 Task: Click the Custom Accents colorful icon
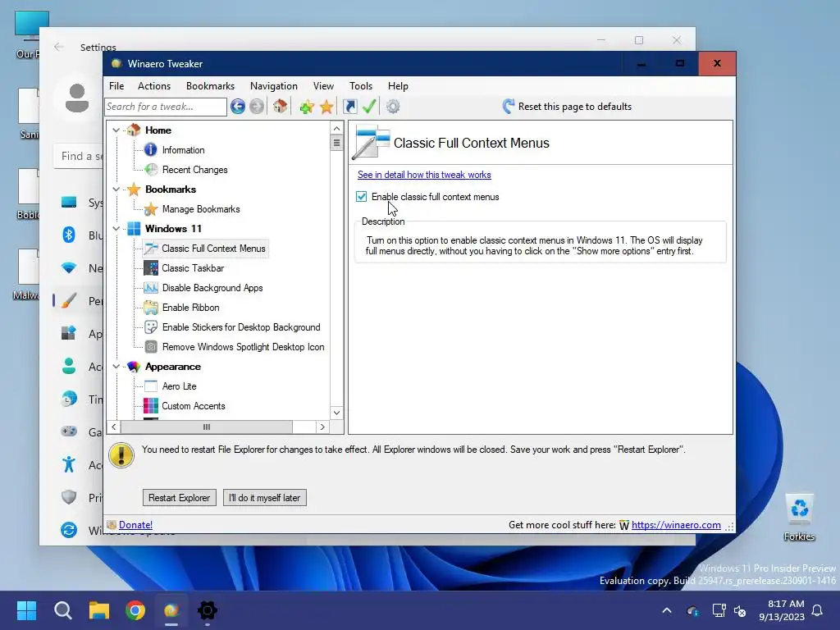[151, 406]
